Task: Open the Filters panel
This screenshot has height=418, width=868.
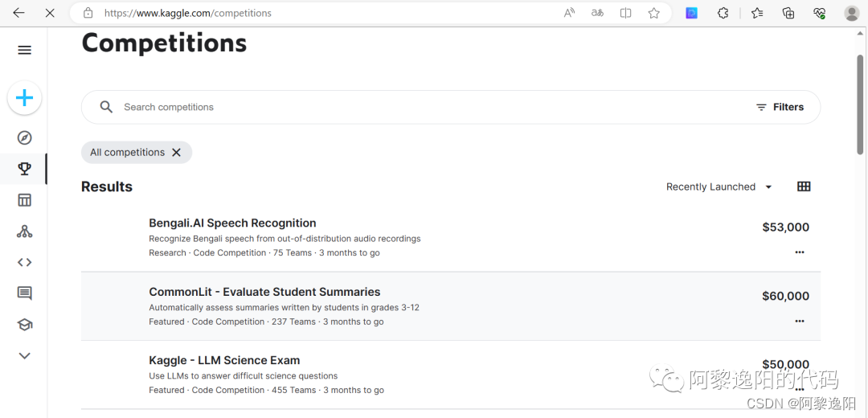Action: [x=780, y=107]
